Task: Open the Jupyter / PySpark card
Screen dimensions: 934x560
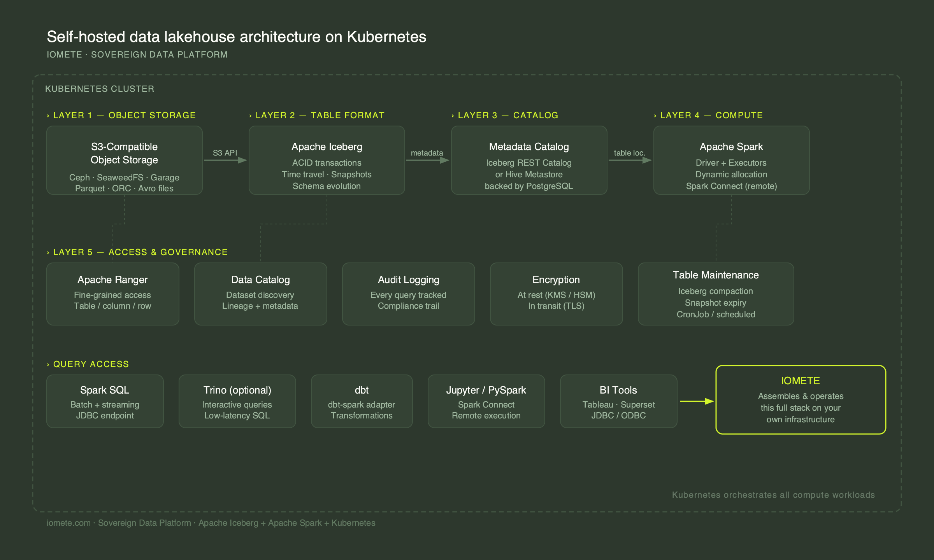Action: point(486,401)
